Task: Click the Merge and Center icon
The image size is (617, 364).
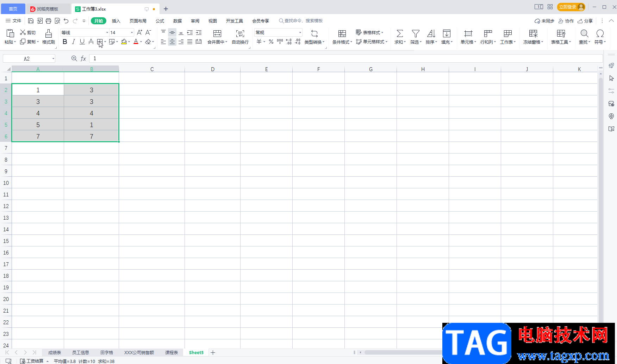Action: point(217,33)
